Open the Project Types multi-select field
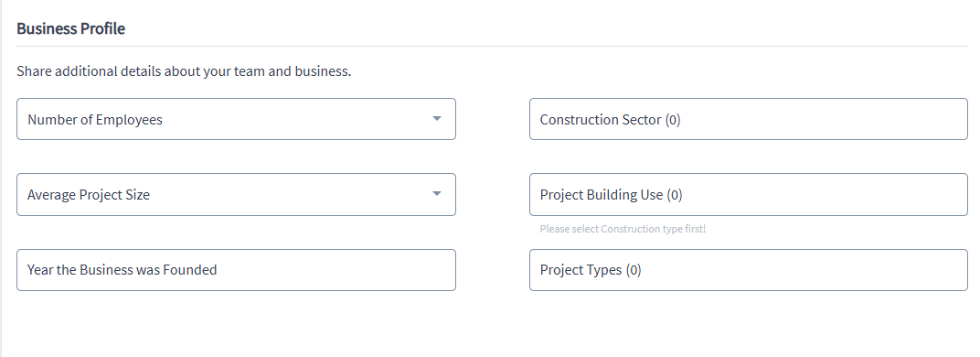Viewport: 980px width, 357px height. [x=748, y=270]
